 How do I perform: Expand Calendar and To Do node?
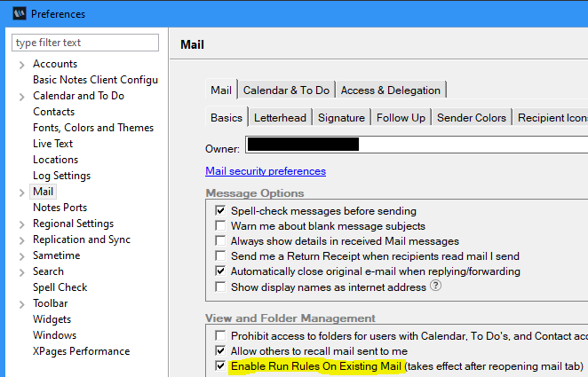click(x=20, y=96)
